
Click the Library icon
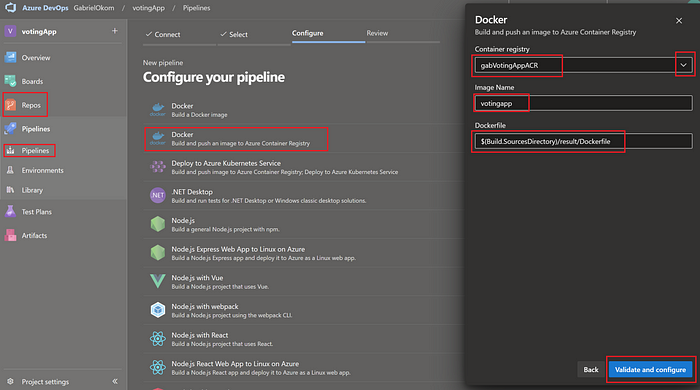coord(10,190)
